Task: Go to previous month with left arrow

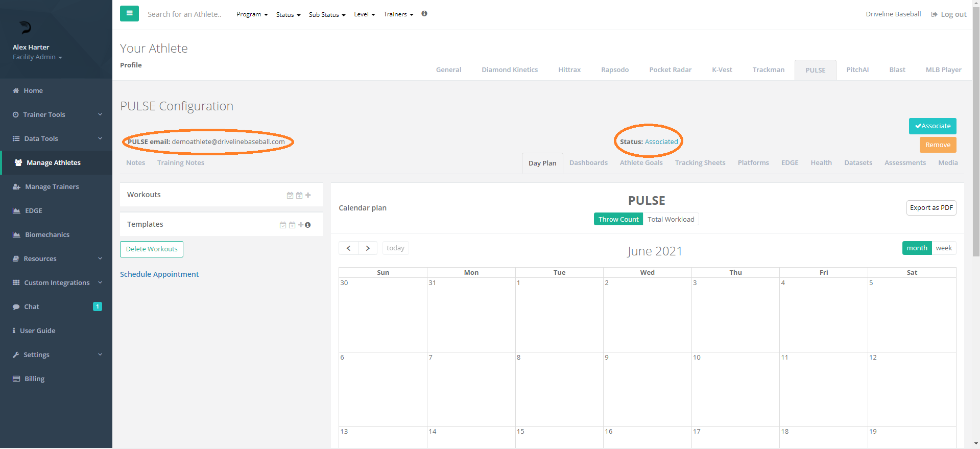Action: 348,248
